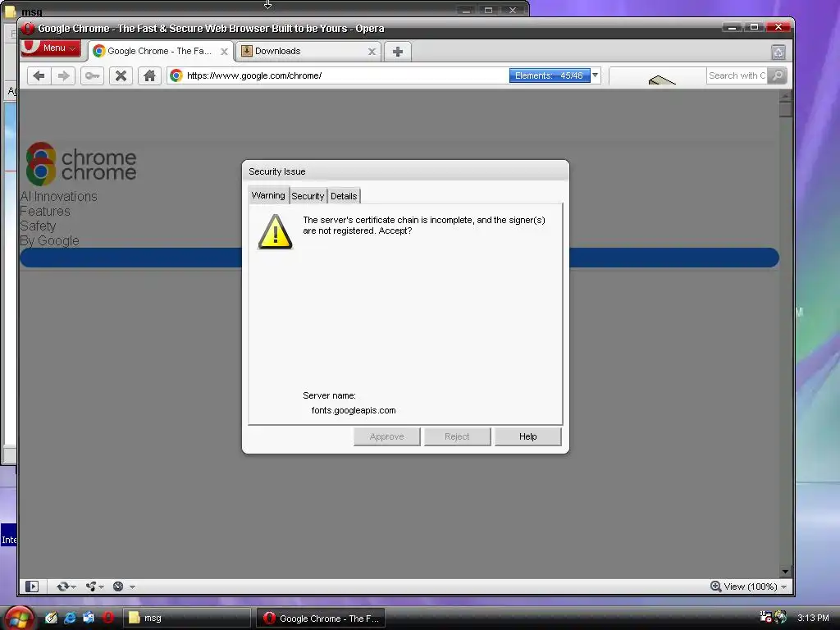
Task: Open the Windows Start orb
Action: (20, 619)
